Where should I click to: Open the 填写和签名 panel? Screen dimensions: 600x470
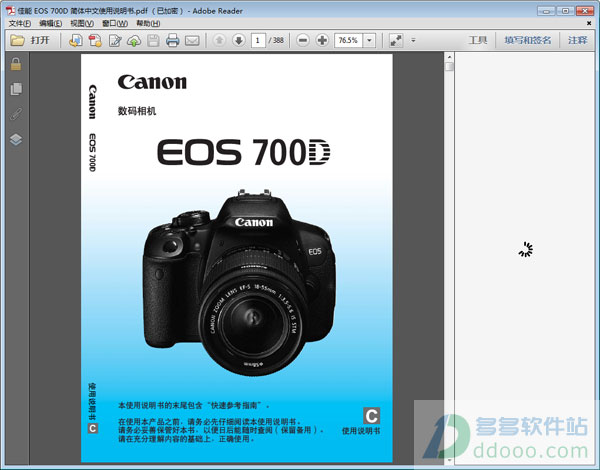click(x=528, y=40)
